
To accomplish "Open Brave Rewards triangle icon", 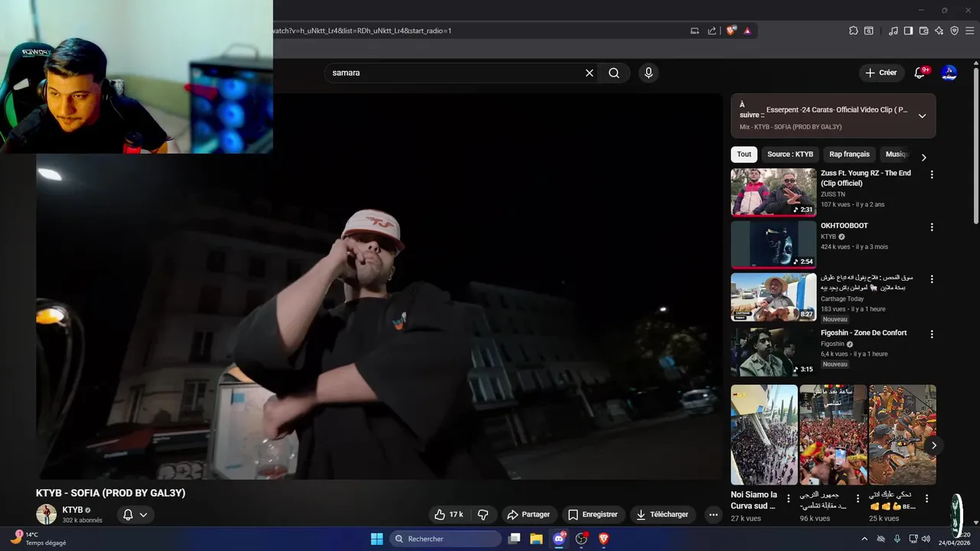I will pyautogui.click(x=747, y=31).
